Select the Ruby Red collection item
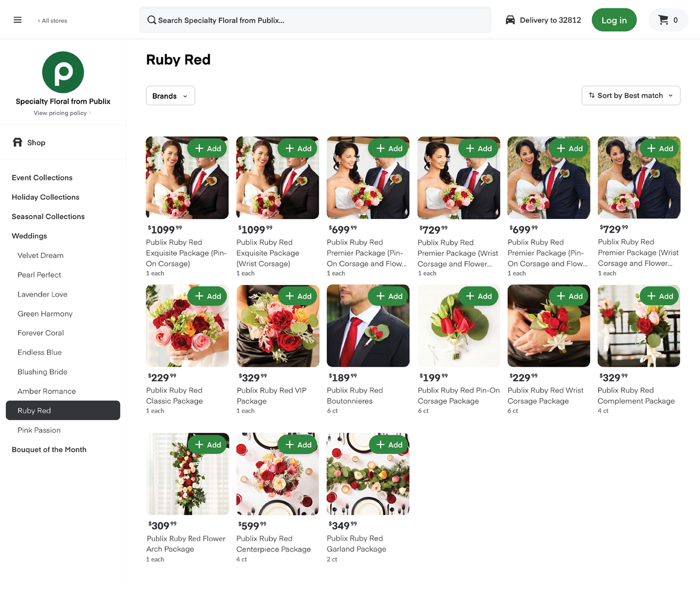This screenshot has width=700, height=596. click(x=63, y=410)
